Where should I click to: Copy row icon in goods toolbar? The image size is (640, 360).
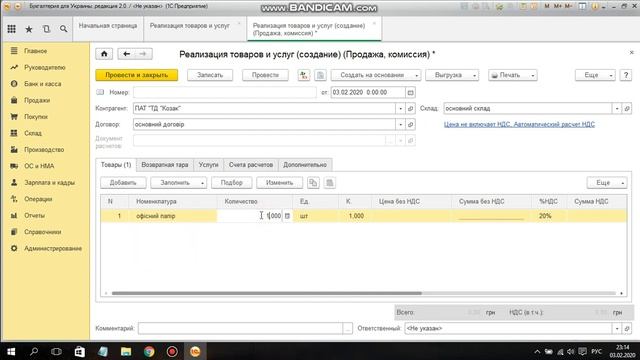[313, 183]
